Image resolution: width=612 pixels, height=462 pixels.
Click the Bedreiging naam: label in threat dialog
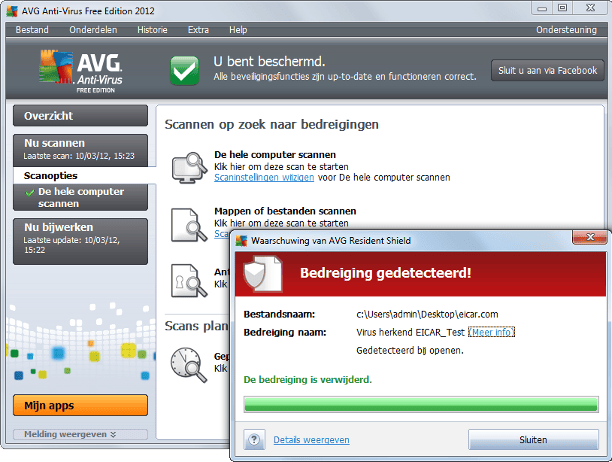(285, 332)
